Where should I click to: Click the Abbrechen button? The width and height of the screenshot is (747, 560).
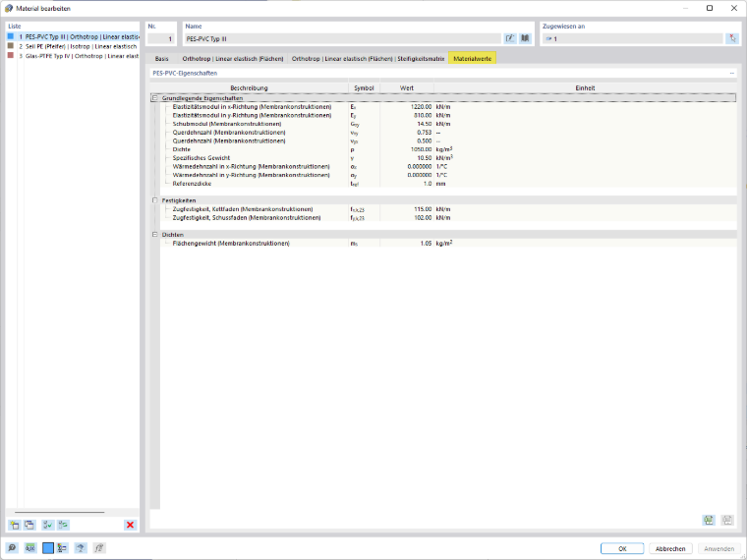click(670, 548)
